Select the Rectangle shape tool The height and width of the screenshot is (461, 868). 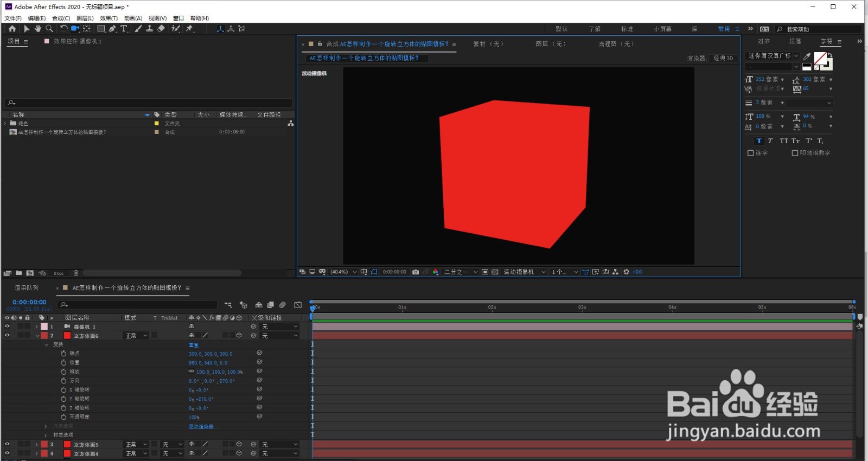pyautogui.click(x=101, y=29)
